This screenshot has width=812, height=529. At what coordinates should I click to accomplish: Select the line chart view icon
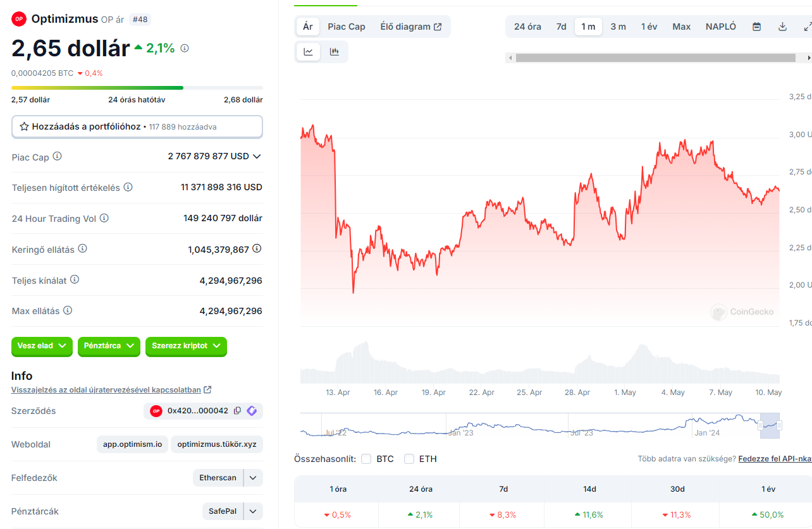(x=309, y=52)
